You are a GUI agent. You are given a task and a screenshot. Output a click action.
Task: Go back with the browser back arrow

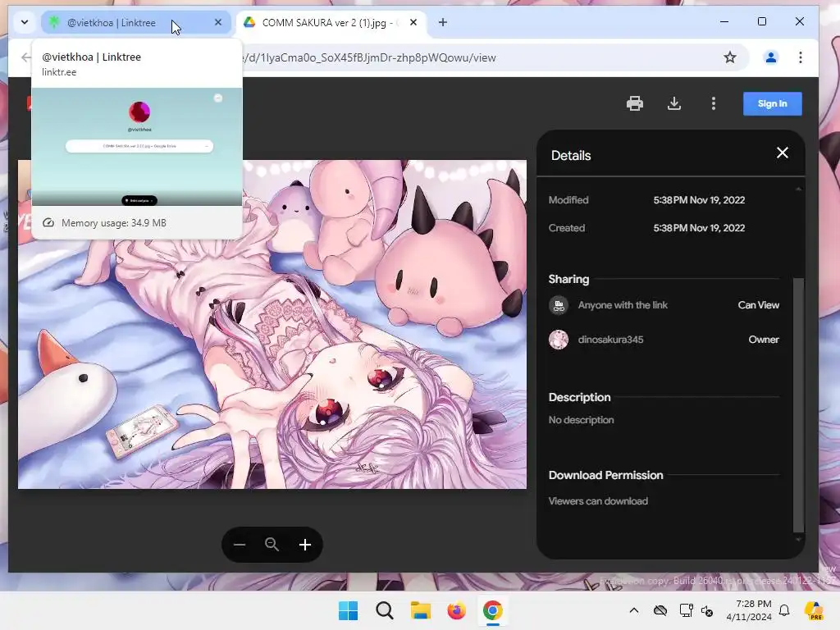pyautogui.click(x=25, y=57)
